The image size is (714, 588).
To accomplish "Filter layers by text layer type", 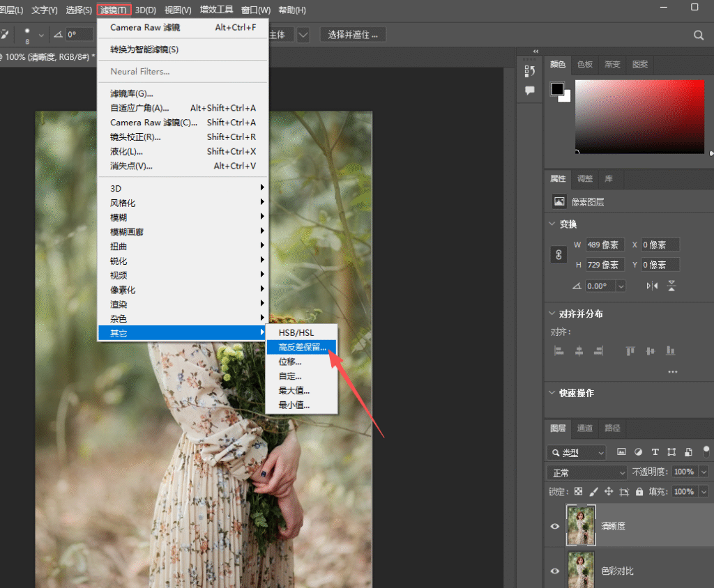I will [655, 452].
